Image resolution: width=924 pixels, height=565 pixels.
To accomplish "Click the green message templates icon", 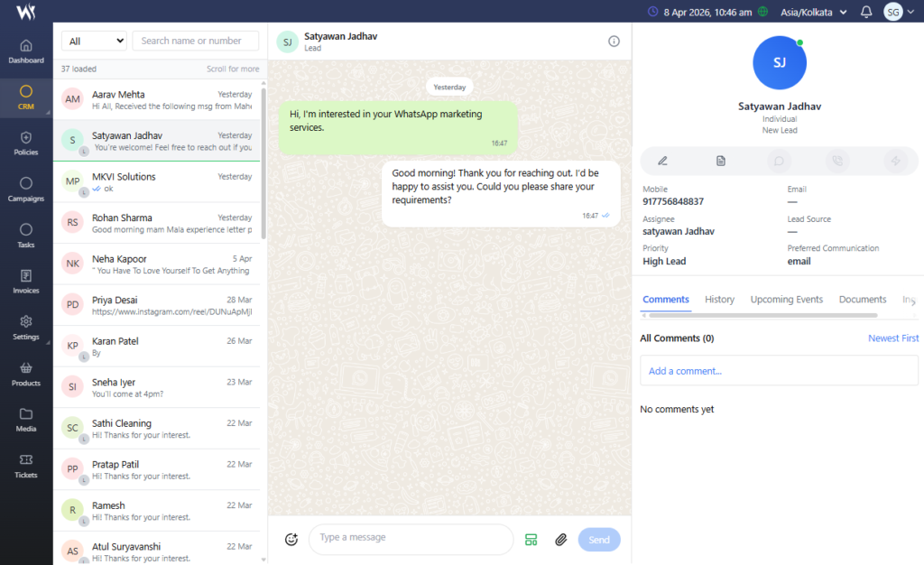I will point(531,540).
